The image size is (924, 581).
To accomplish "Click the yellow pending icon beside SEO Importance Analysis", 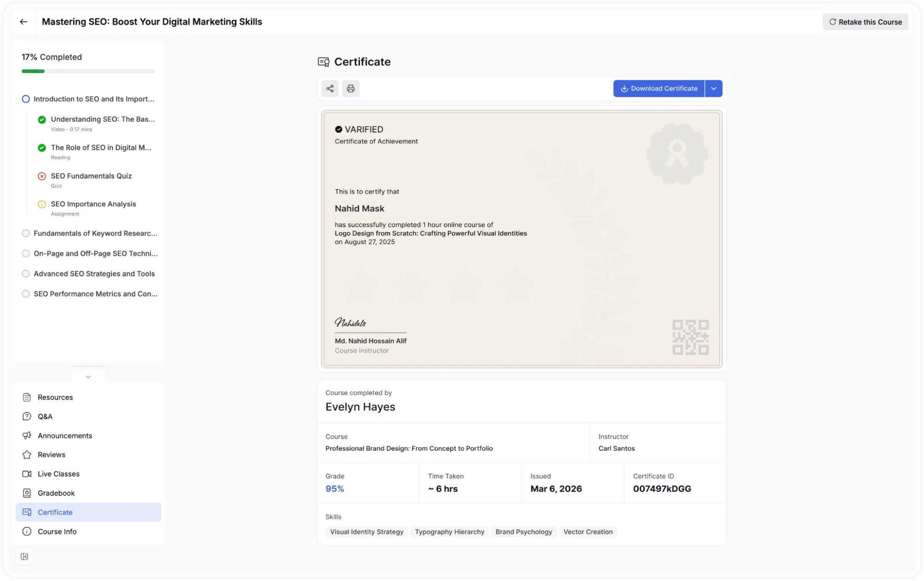I will coord(42,204).
